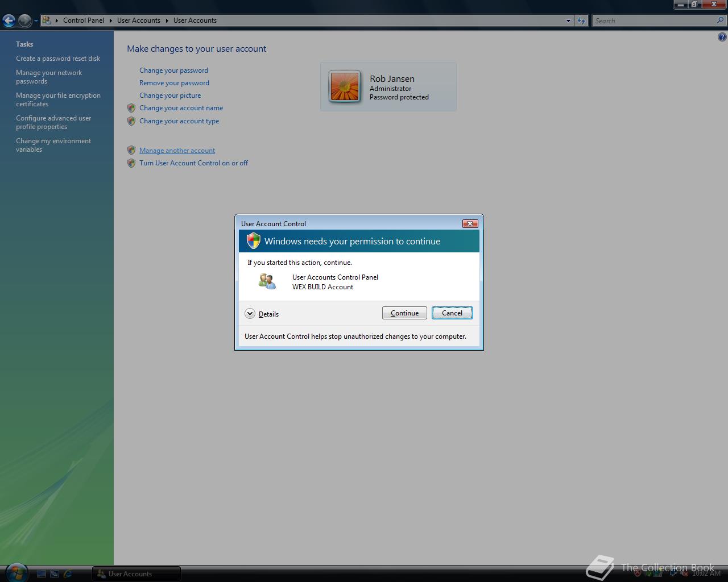The image size is (728, 582).
Task: Click inside the Search input box
Action: coord(654,20)
